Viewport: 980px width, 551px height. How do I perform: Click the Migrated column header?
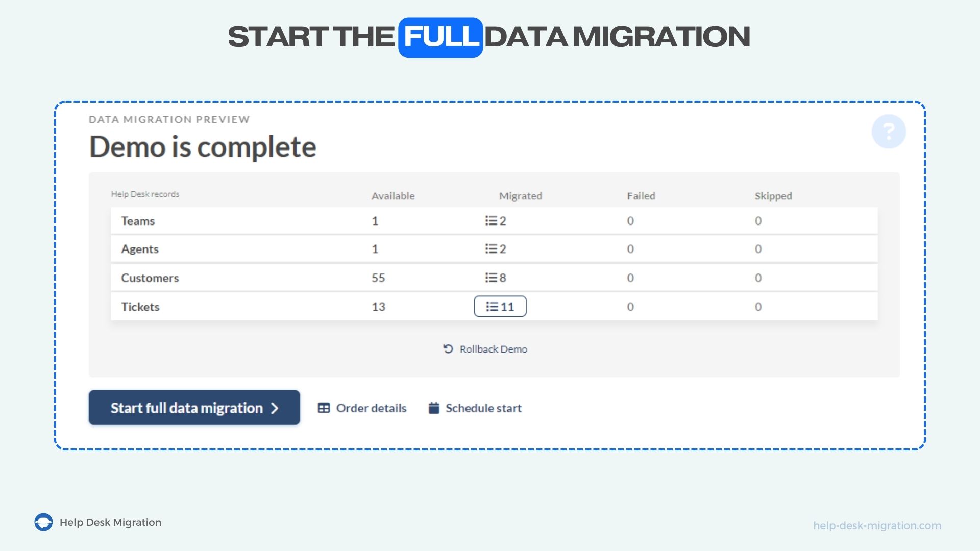point(521,196)
